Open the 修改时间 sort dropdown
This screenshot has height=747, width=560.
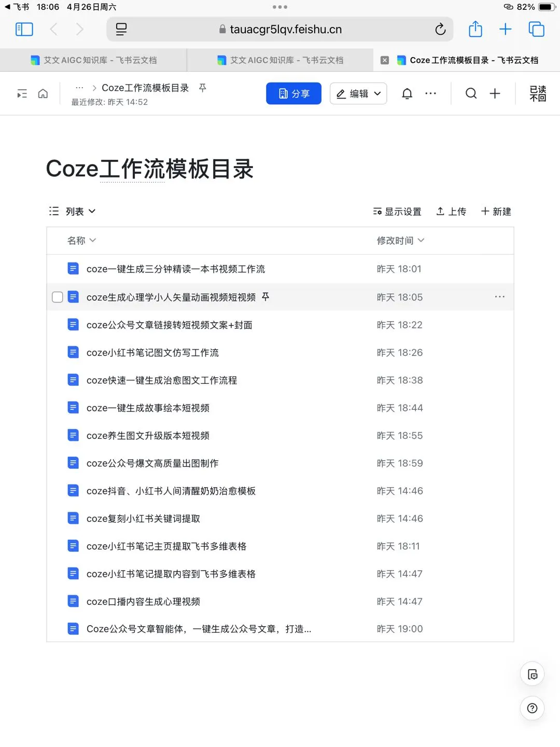pos(400,240)
